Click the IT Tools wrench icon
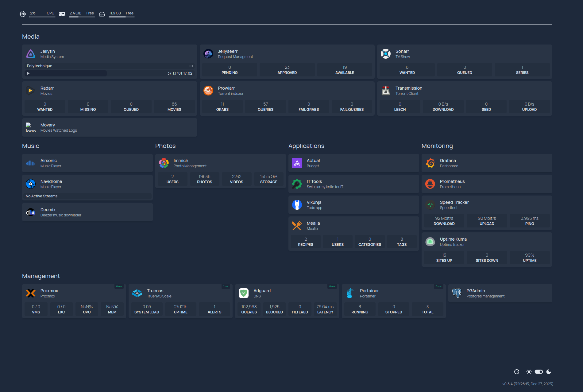Screen dimensions: 583x392 tap(297, 184)
